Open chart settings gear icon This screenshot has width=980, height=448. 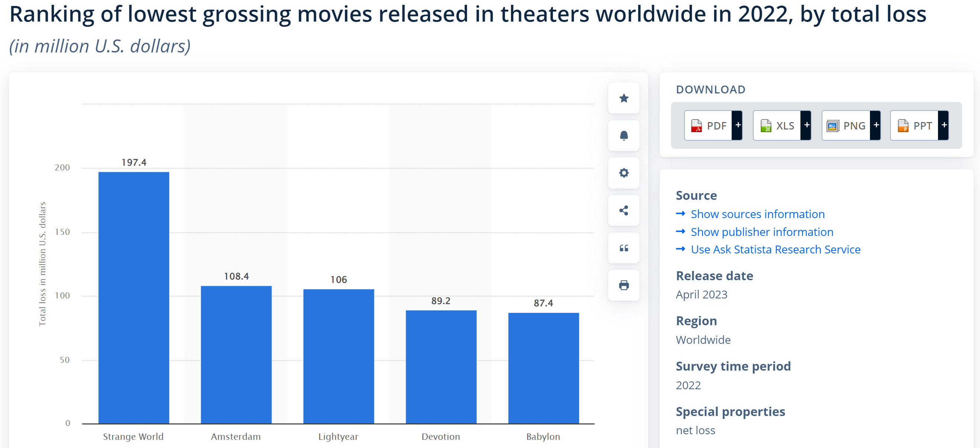[623, 173]
